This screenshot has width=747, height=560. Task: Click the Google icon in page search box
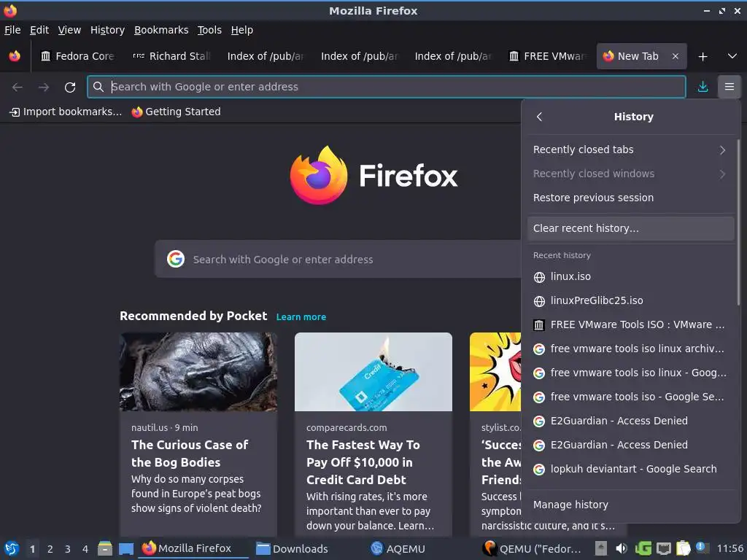point(176,259)
